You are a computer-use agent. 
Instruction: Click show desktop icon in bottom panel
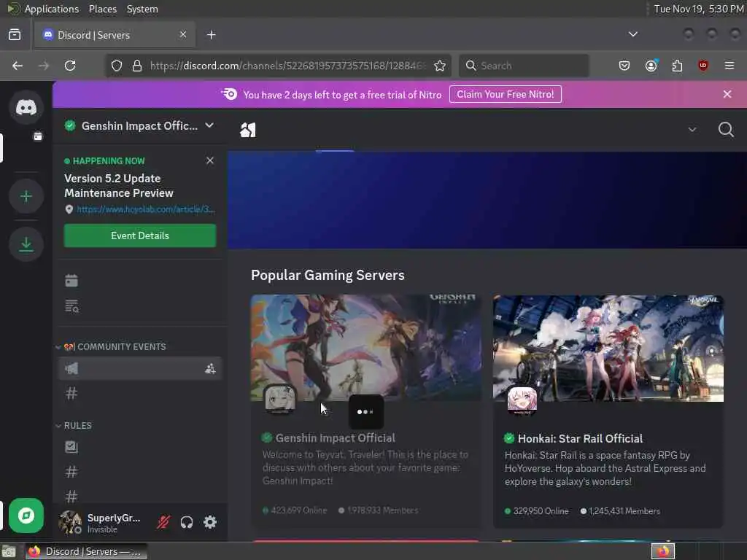(9, 552)
